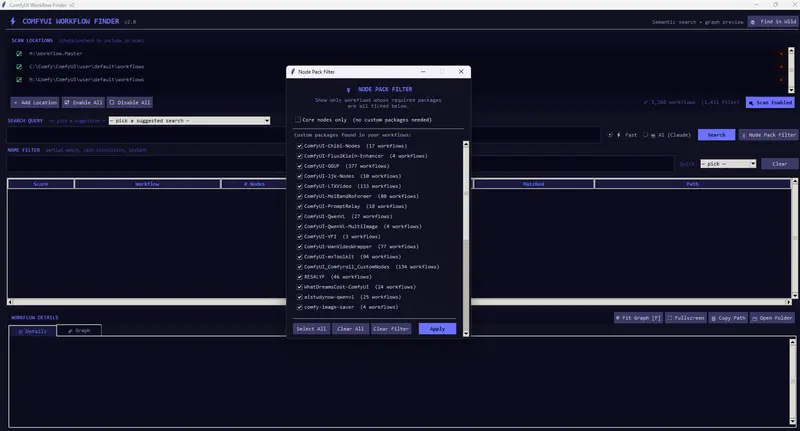
Task: Uncheck ComfyUI_Comfyroll_CustomNodes package
Action: click(299, 267)
